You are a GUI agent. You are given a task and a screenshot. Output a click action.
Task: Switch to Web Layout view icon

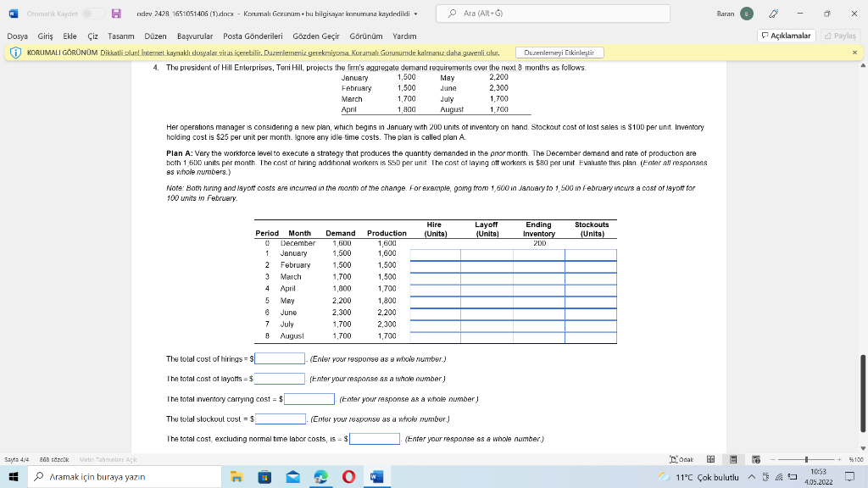755,459
